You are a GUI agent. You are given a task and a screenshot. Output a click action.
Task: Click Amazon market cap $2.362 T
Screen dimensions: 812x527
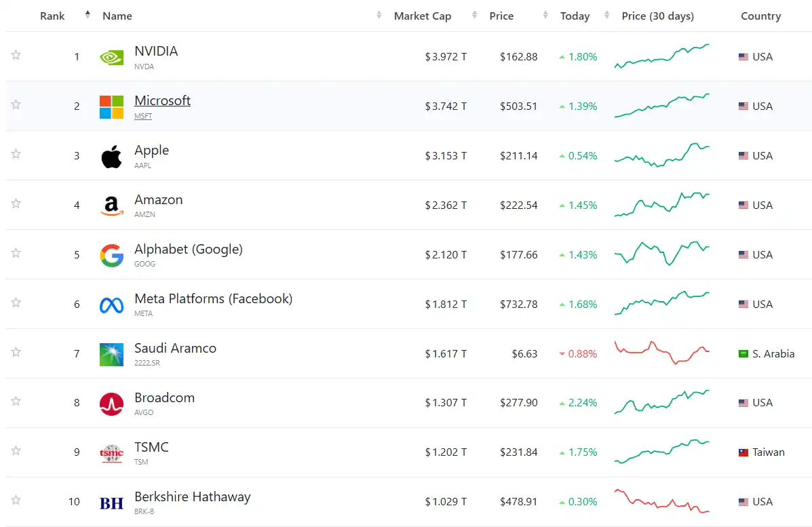pos(446,206)
